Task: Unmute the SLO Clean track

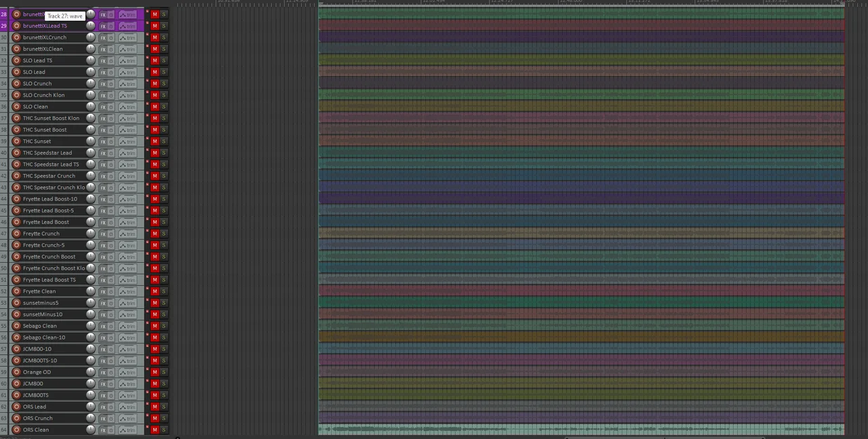Action: pyautogui.click(x=155, y=106)
